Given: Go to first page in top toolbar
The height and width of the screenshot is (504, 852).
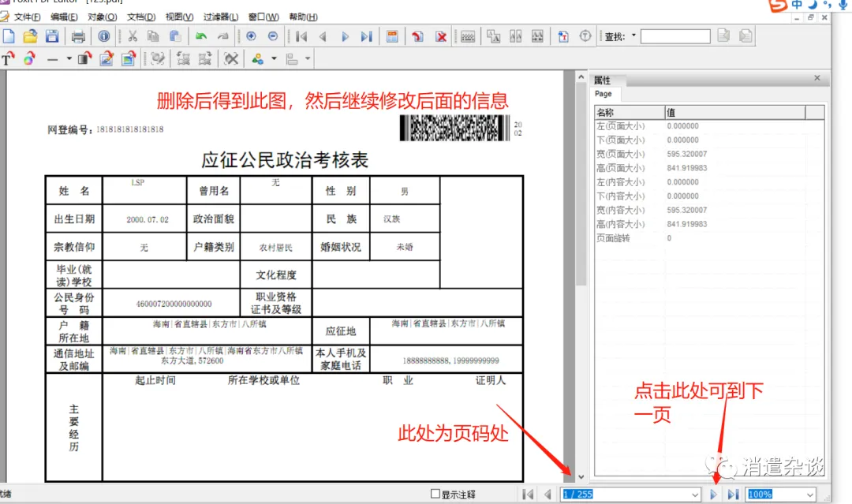Looking at the screenshot, I should (x=301, y=36).
